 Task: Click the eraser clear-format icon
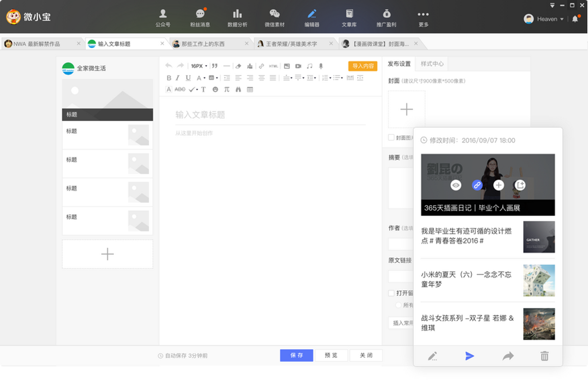(x=238, y=66)
